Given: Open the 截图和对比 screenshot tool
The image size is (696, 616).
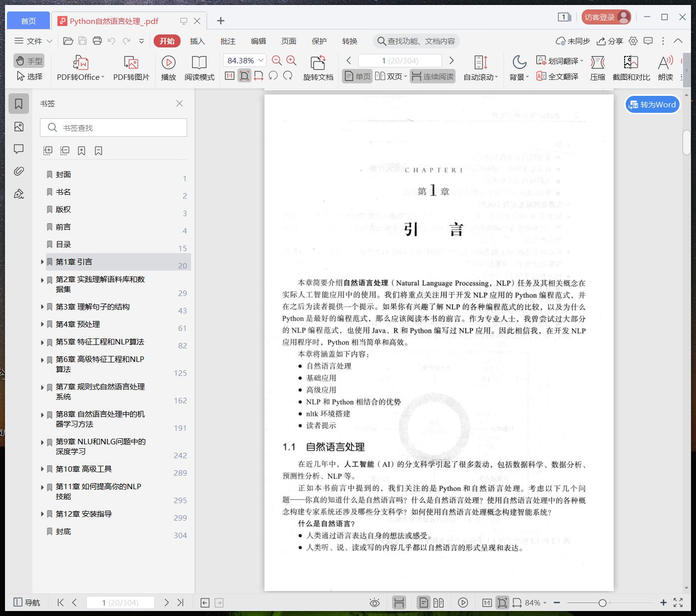Looking at the screenshot, I should click(631, 68).
